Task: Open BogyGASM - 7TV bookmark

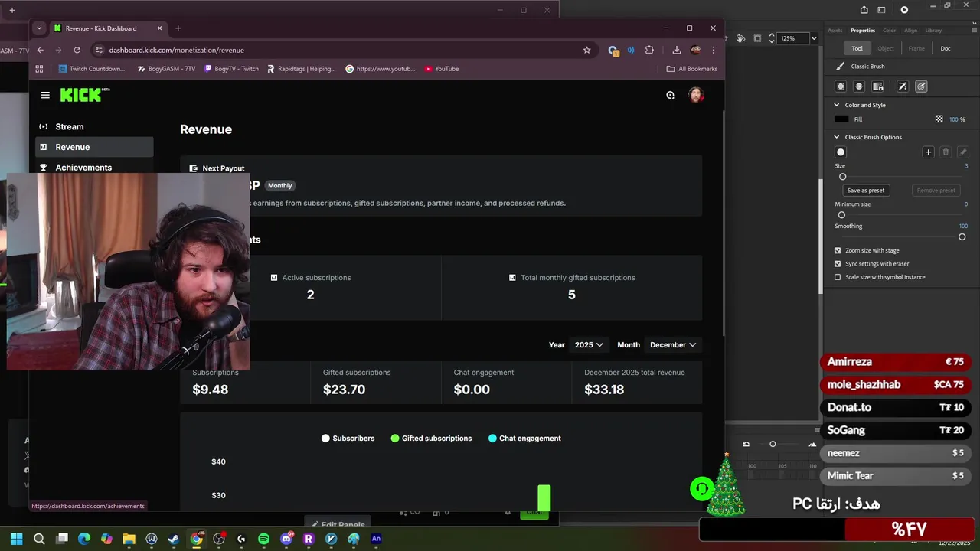Action: [166, 69]
